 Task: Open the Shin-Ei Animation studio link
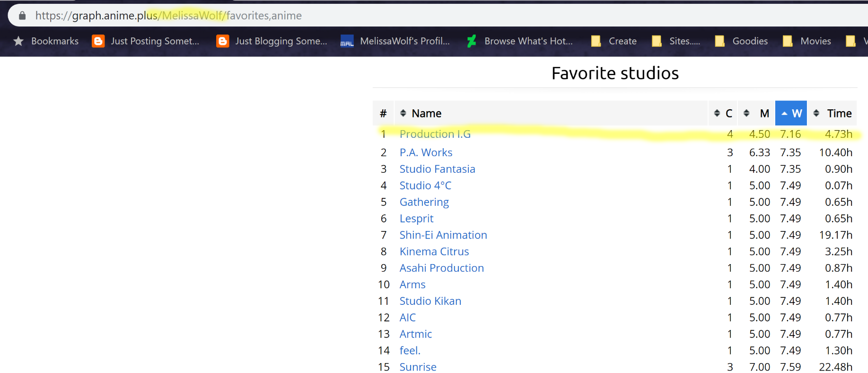(x=443, y=235)
